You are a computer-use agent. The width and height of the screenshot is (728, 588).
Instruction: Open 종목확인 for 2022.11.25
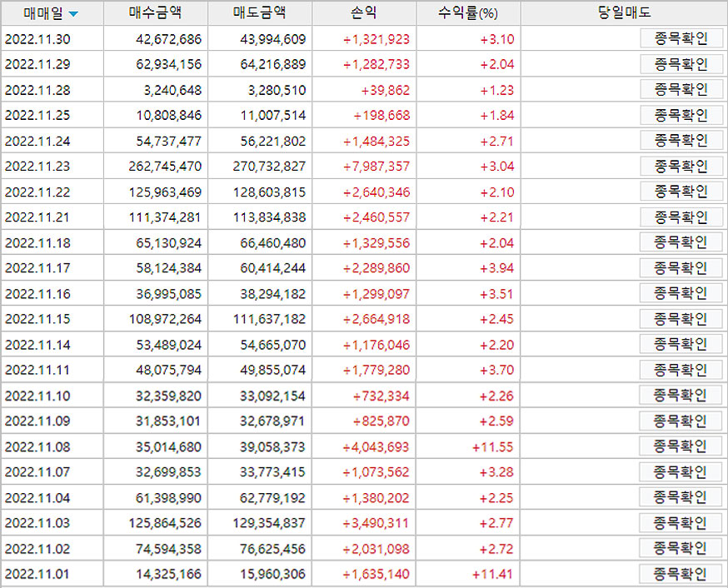681,115
